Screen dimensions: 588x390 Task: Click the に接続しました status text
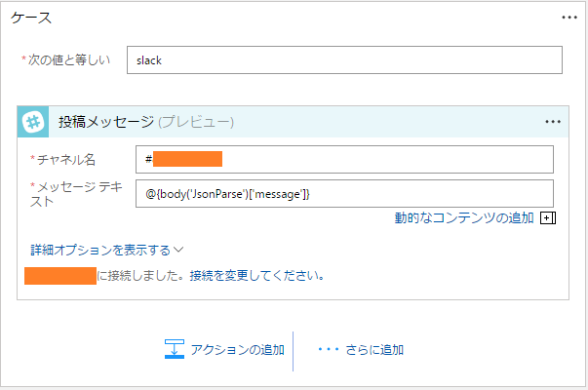pyautogui.click(x=140, y=276)
